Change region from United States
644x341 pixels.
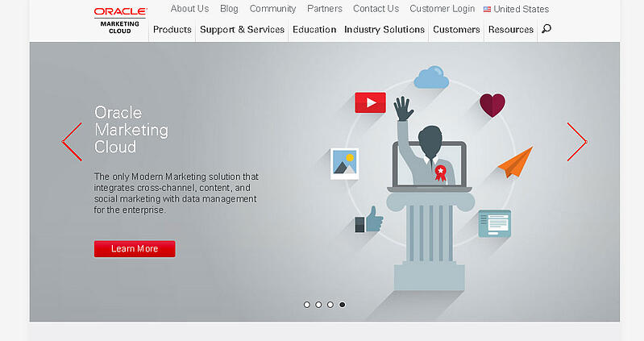click(x=521, y=9)
